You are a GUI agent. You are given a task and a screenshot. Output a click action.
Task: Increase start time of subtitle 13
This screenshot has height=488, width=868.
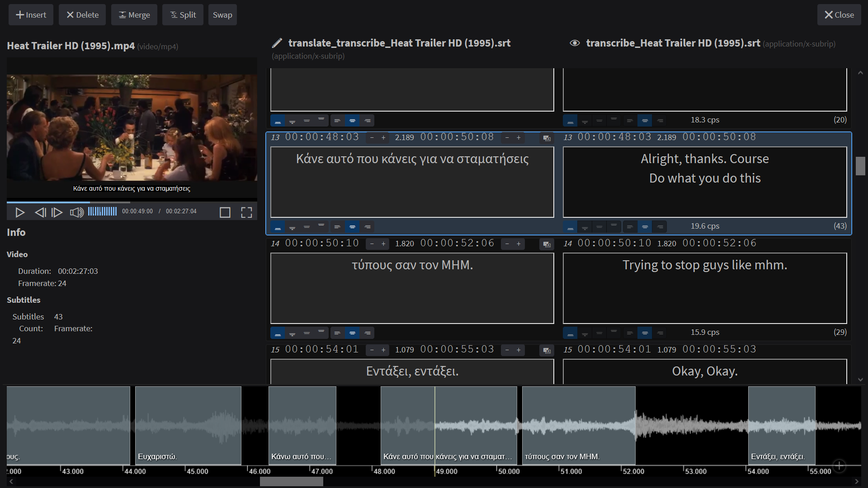coord(383,138)
